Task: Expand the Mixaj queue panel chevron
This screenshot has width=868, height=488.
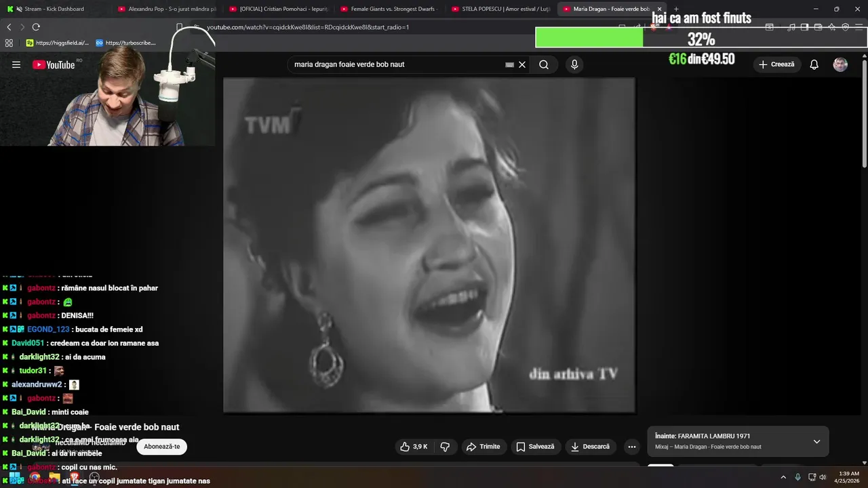Action: tap(816, 441)
